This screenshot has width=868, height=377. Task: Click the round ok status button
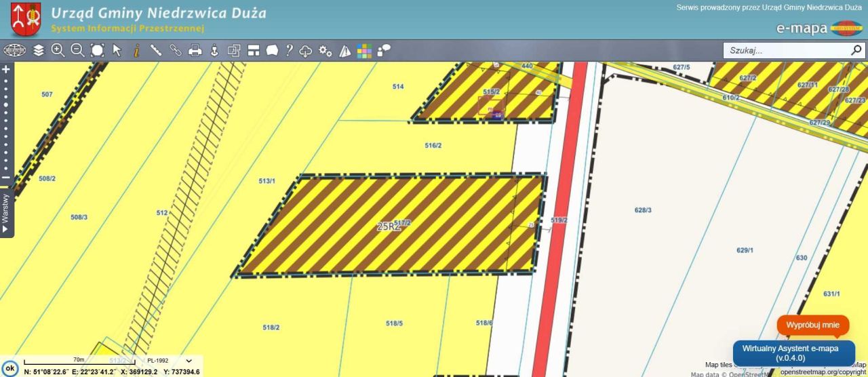9,368
